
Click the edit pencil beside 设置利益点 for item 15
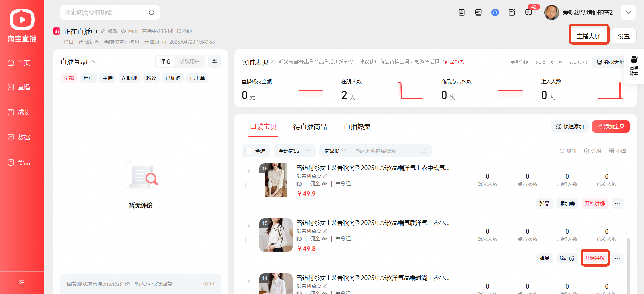325,231
